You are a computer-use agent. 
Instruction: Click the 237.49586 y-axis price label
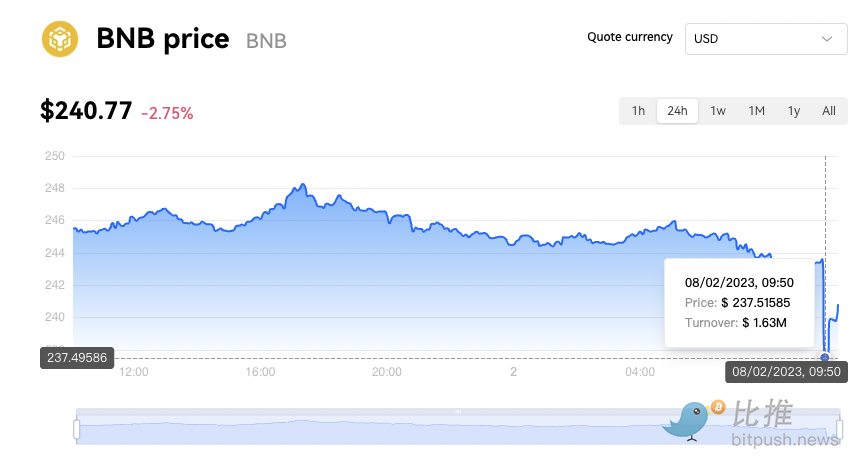[x=77, y=357]
